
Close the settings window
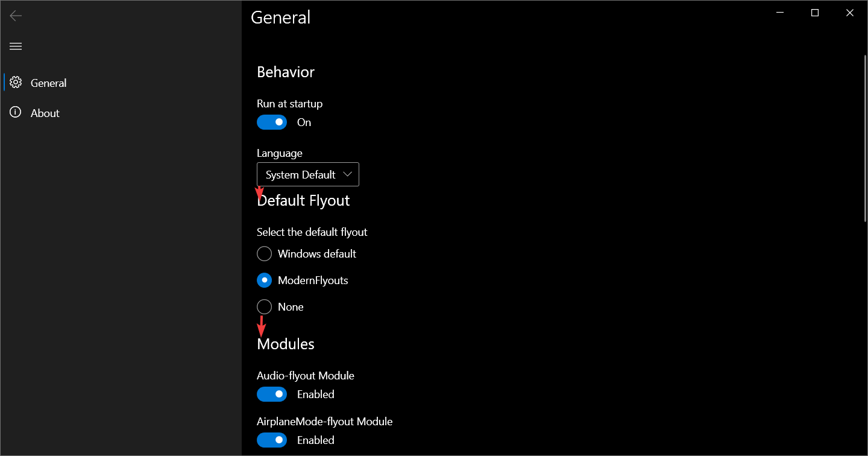pos(850,13)
